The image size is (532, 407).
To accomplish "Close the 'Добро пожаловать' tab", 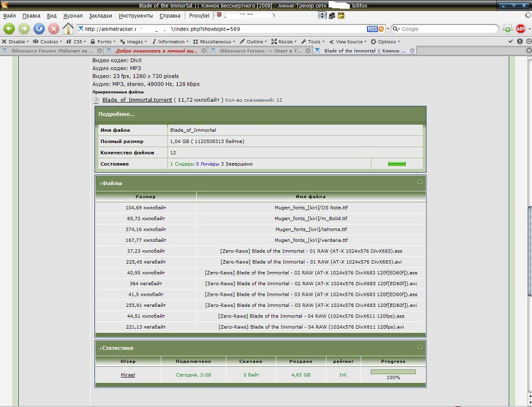I will (x=203, y=51).
